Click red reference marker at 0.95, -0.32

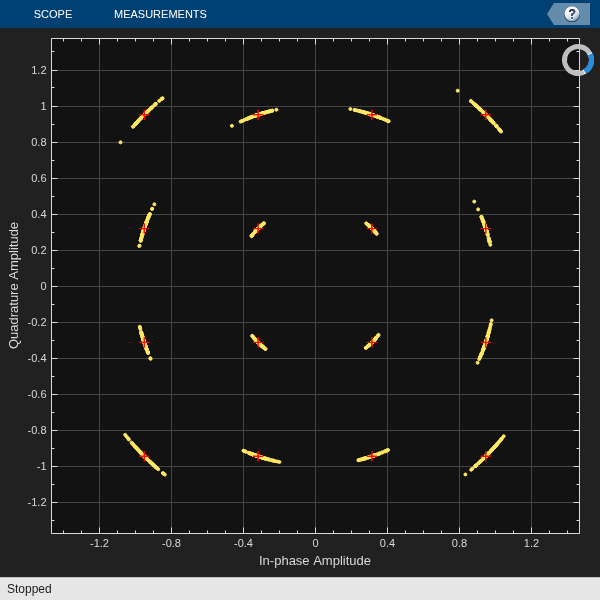486,342
